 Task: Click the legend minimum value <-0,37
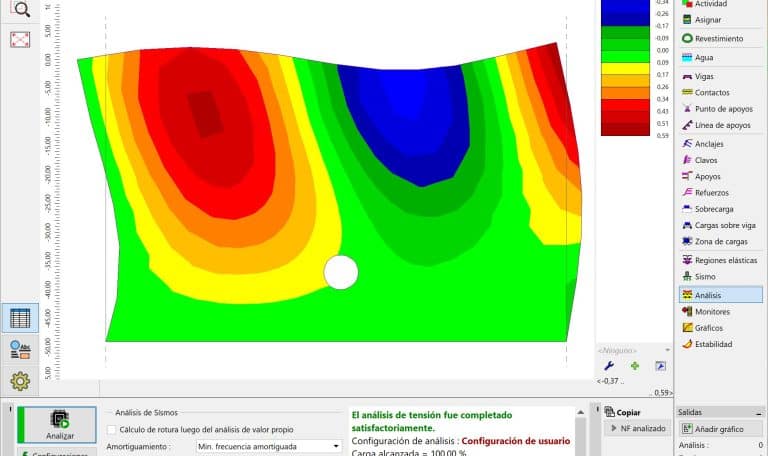point(610,381)
